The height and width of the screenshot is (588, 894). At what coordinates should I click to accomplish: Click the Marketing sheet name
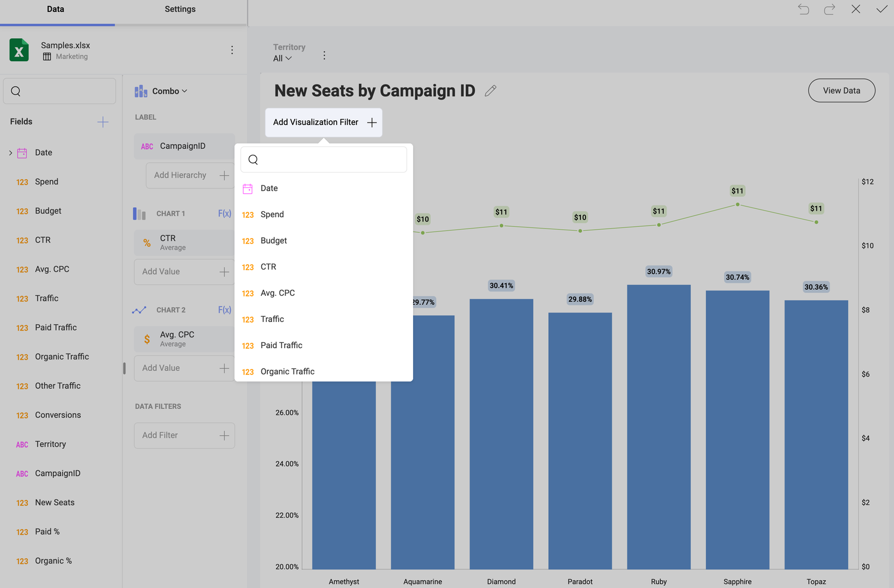coord(71,57)
